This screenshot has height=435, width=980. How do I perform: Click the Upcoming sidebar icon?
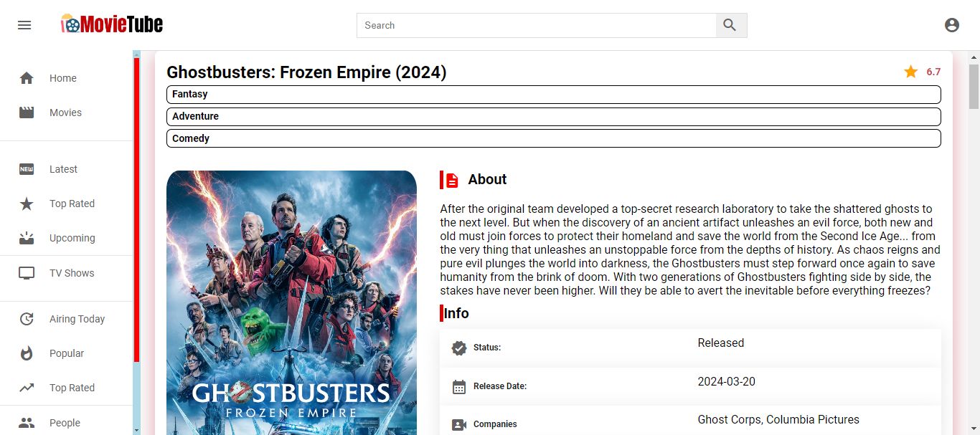(x=27, y=238)
